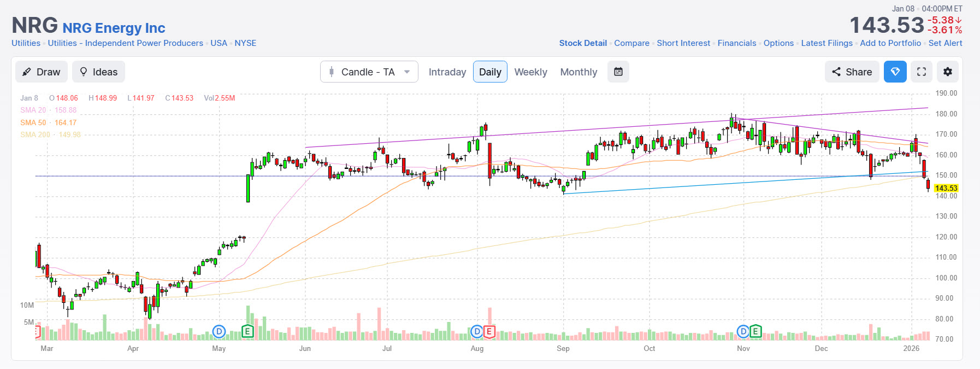Select the Weekly timeframe
Image resolution: width=980 pixels, height=369 pixels.
tap(530, 72)
